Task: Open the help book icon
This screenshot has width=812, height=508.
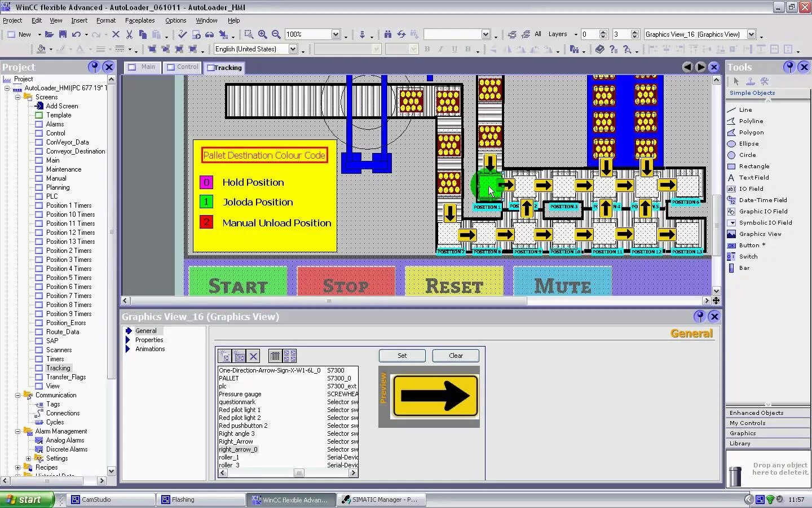Action: coord(599,49)
